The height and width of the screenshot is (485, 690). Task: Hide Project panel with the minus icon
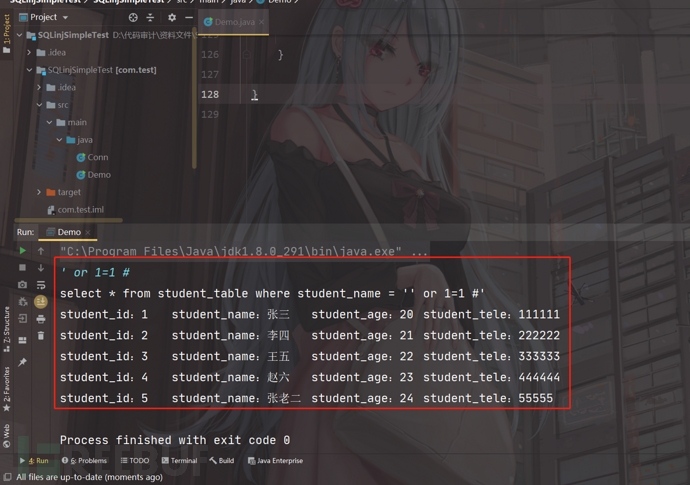[189, 17]
